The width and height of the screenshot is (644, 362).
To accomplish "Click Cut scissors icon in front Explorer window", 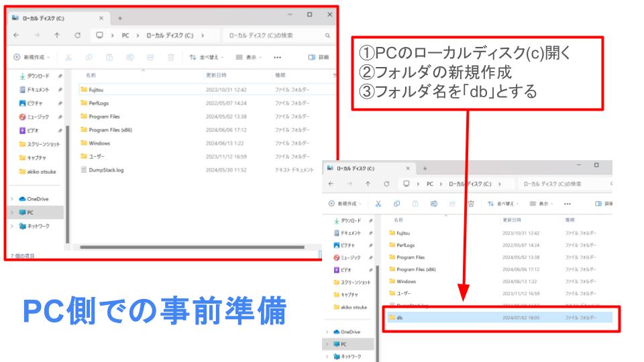I will point(378,204).
